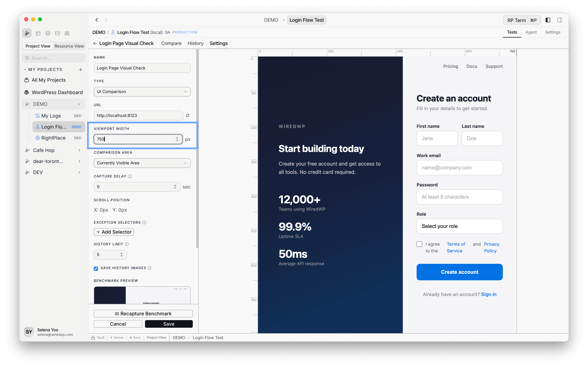Click the Sync status indicator
The height and width of the screenshot is (367, 588).
[135, 338]
